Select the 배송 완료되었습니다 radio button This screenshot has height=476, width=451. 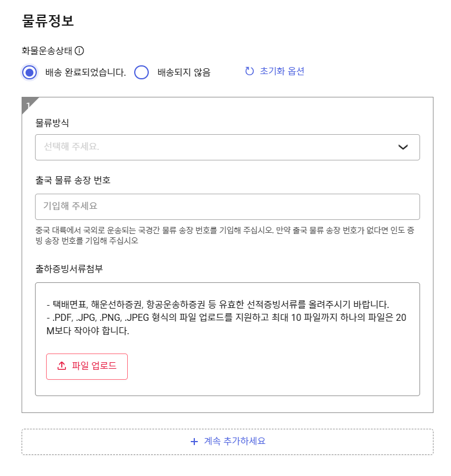(x=29, y=72)
